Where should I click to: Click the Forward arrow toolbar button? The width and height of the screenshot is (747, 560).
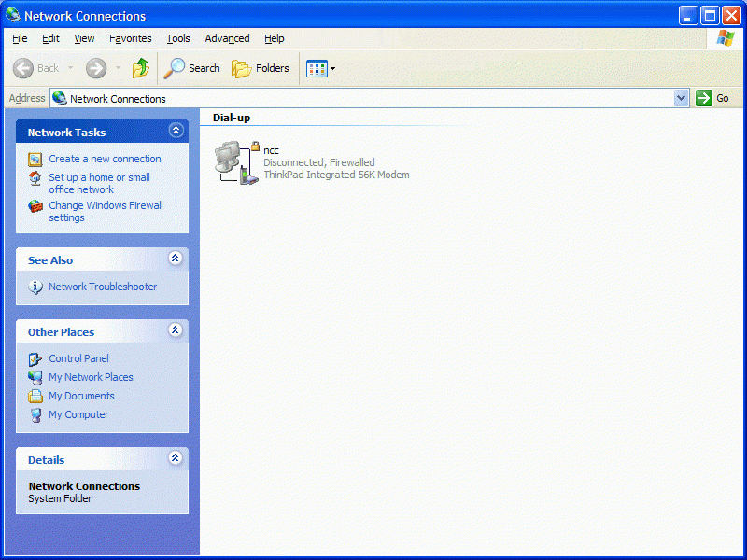[96, 68]
